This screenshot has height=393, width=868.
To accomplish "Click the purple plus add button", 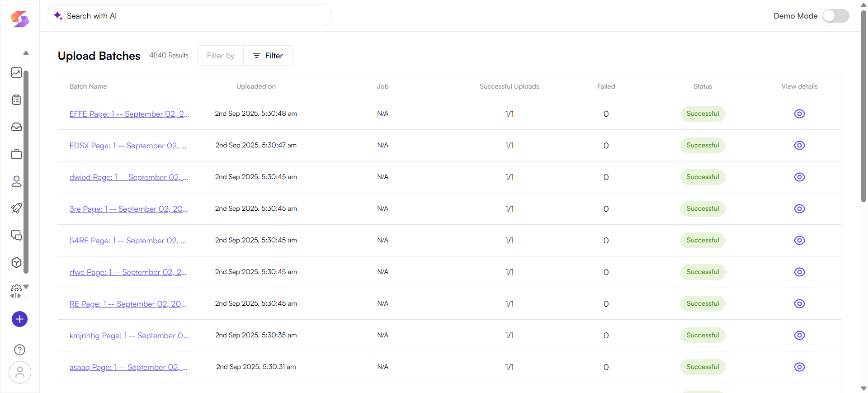I will (19, 319).
